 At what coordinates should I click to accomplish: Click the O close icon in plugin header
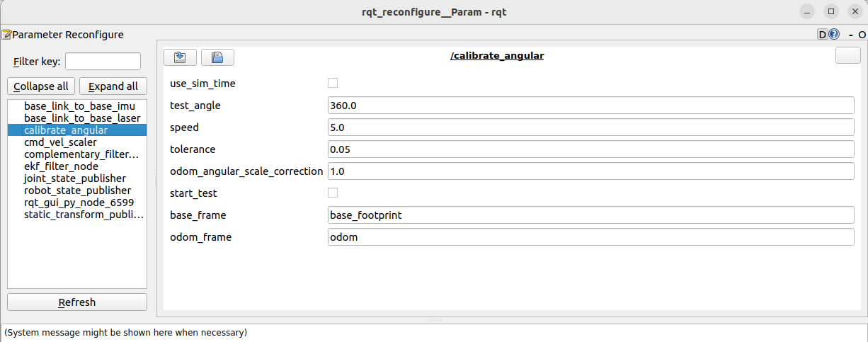862,35
